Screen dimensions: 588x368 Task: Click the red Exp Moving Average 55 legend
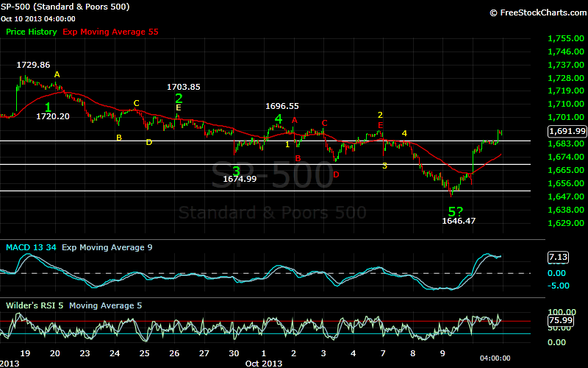click(x=111, y=32)
